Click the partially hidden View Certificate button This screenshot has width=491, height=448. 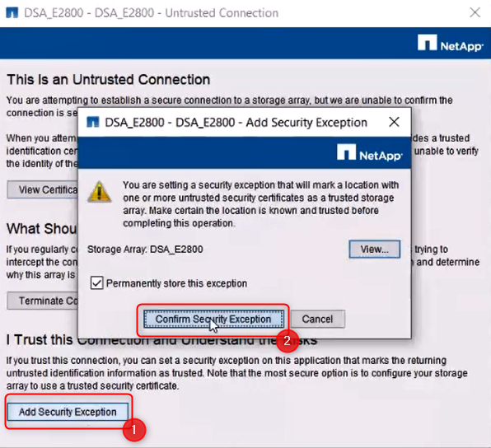pos(43,189)
